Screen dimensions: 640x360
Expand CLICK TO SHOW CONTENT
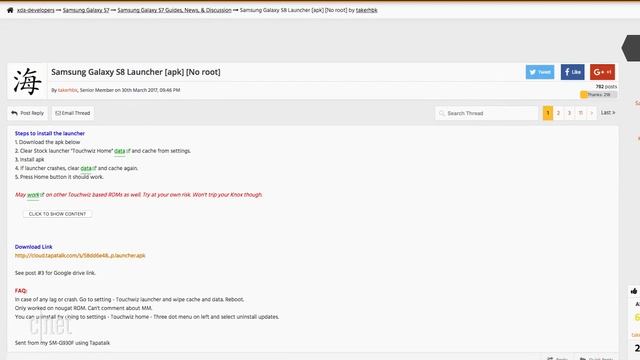coord(57,214)
